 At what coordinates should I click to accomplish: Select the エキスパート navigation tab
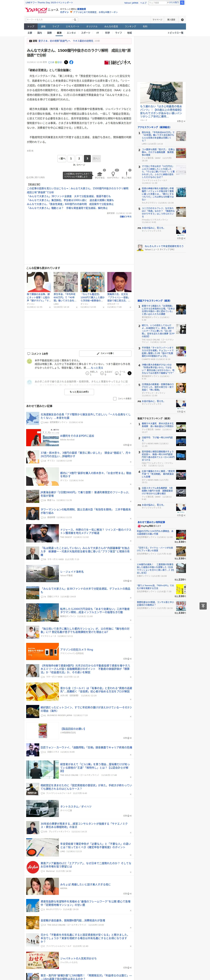(72, 27)
